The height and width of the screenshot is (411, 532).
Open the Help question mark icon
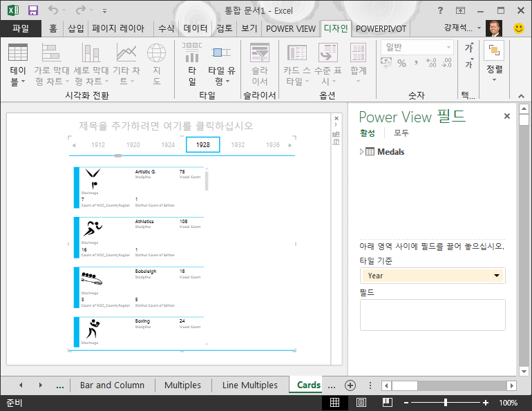point(440,10)
